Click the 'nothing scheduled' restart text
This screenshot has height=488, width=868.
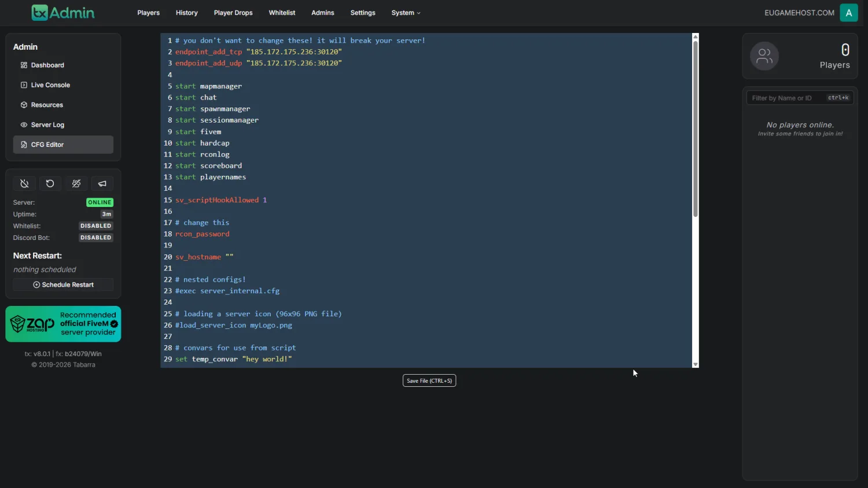[x=45, y=269]
